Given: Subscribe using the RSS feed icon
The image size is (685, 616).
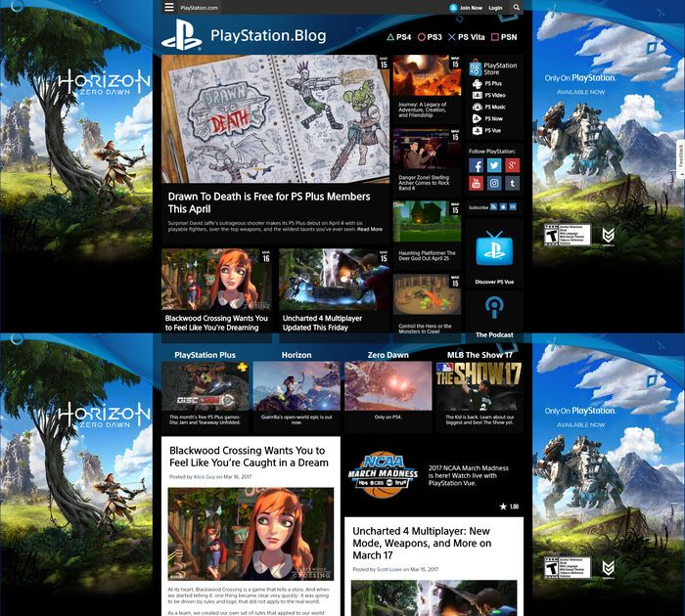Looking at the screenshot, I should coord(493,207).
